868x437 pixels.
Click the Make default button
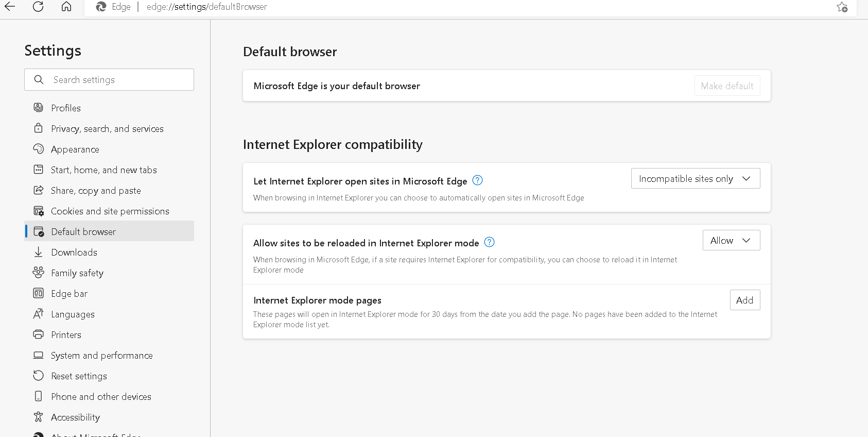click(727, 86)
